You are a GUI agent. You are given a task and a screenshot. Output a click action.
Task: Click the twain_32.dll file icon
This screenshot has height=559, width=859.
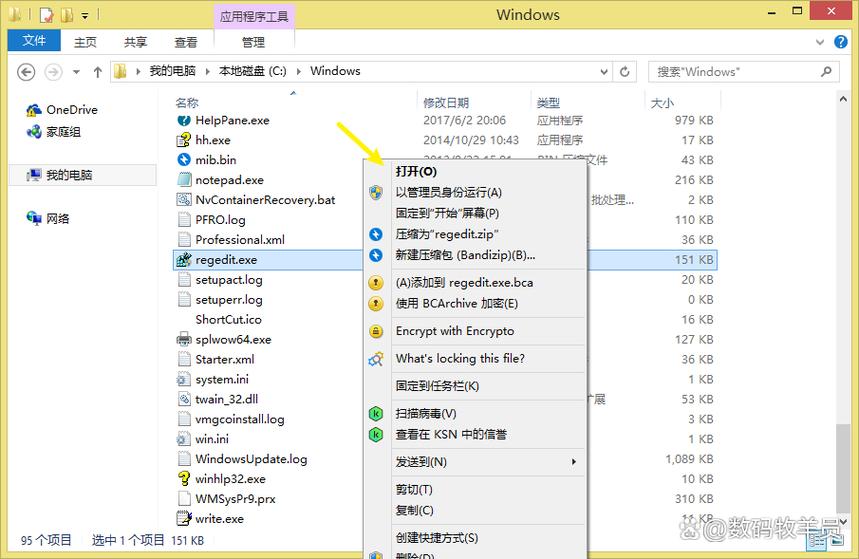(184, 399)
